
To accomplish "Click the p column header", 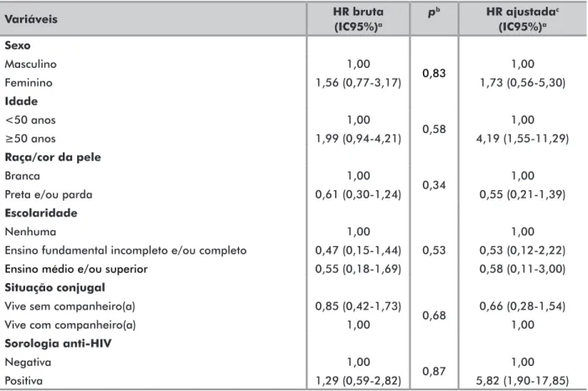I will (434, 13).
